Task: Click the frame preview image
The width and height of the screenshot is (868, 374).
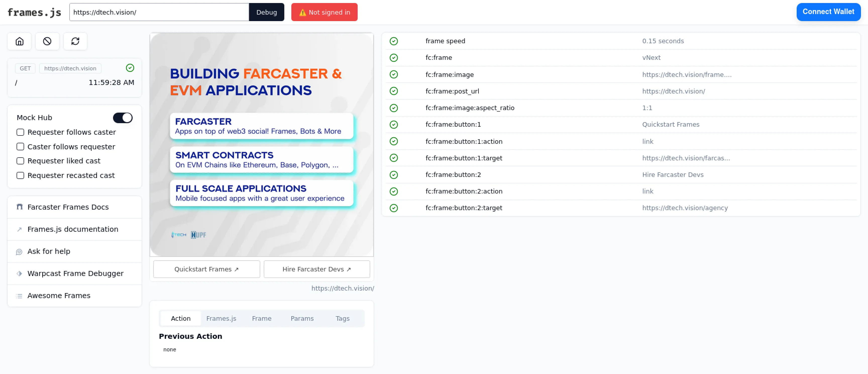Action: [x=262, y=145]
